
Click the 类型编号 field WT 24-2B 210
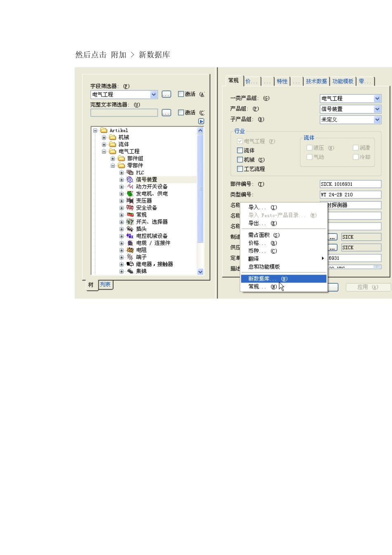tap(350, 194)
